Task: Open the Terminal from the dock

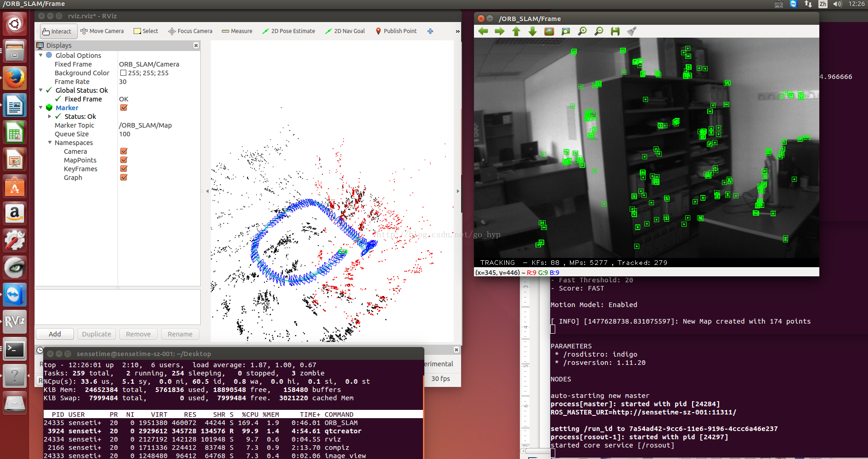Action: (x=15, y=350)
